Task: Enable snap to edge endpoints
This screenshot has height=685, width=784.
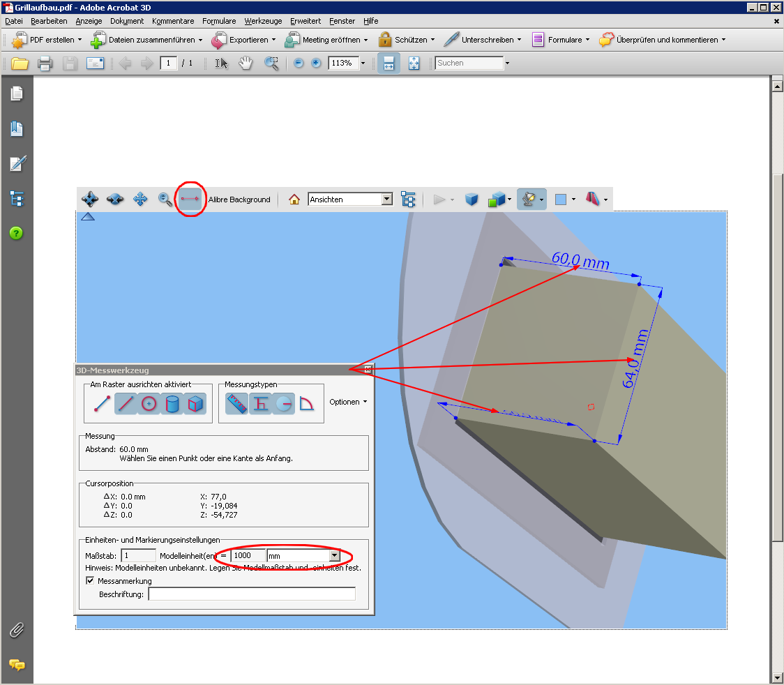Action: pos(102,404)
